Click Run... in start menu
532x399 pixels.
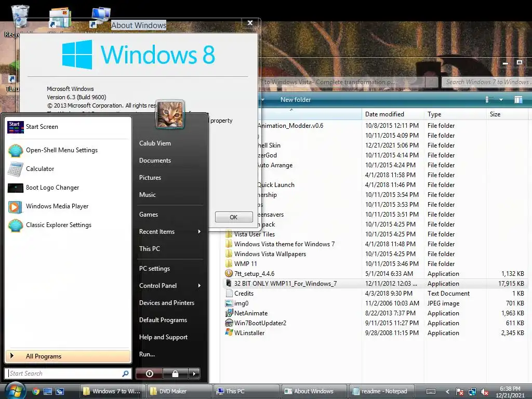147,354
